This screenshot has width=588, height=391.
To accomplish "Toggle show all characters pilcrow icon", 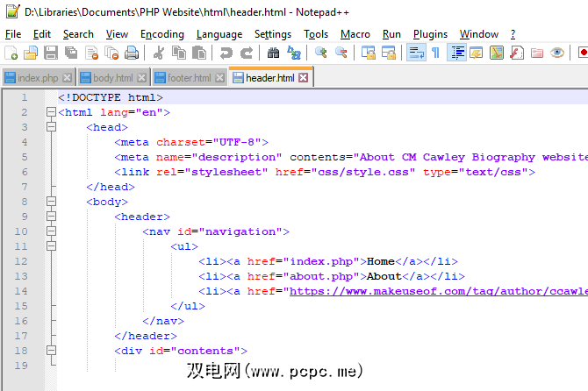I will coord(435,53).
